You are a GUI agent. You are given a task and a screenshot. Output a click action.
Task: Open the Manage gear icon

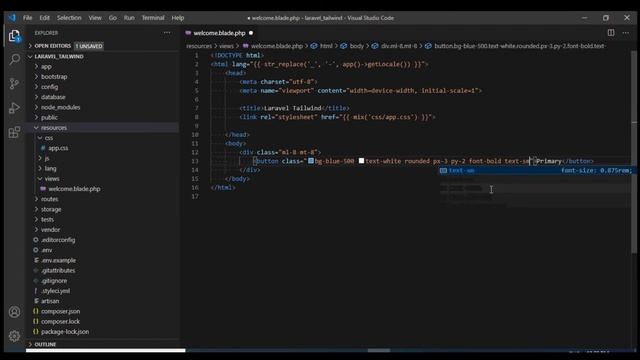[x=14, y=336]
